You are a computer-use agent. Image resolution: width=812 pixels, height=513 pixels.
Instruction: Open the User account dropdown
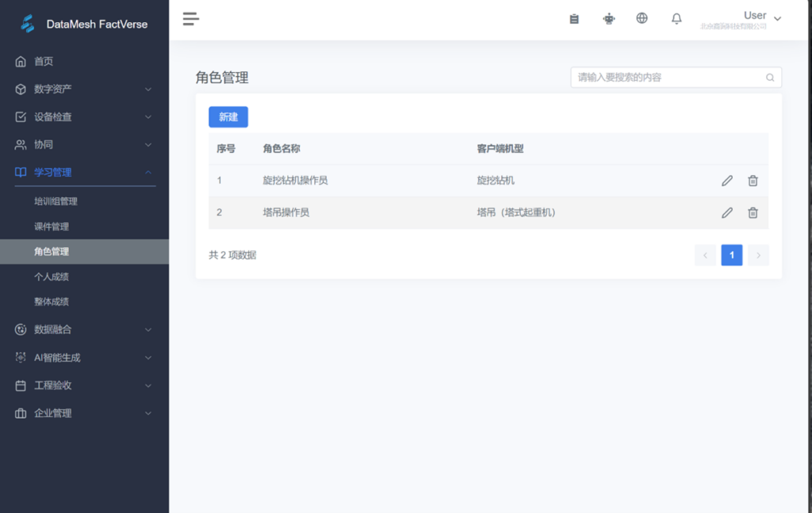click(x=761, y=17)
